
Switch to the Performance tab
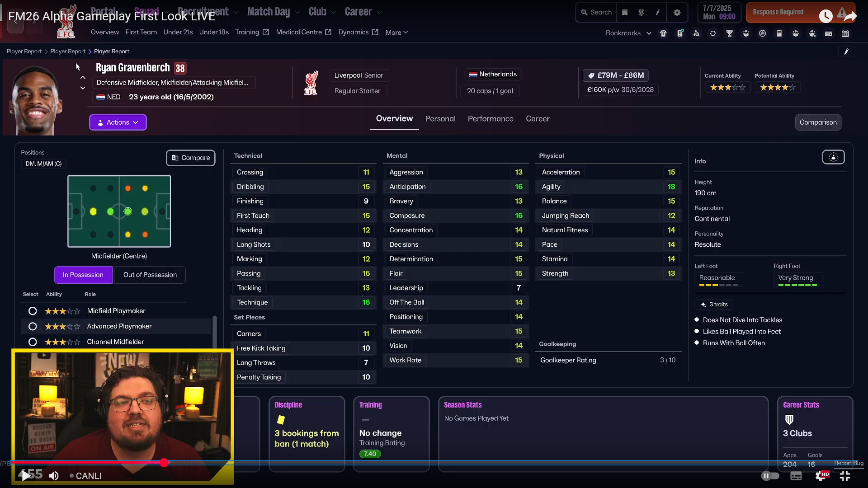pos(491,119)
